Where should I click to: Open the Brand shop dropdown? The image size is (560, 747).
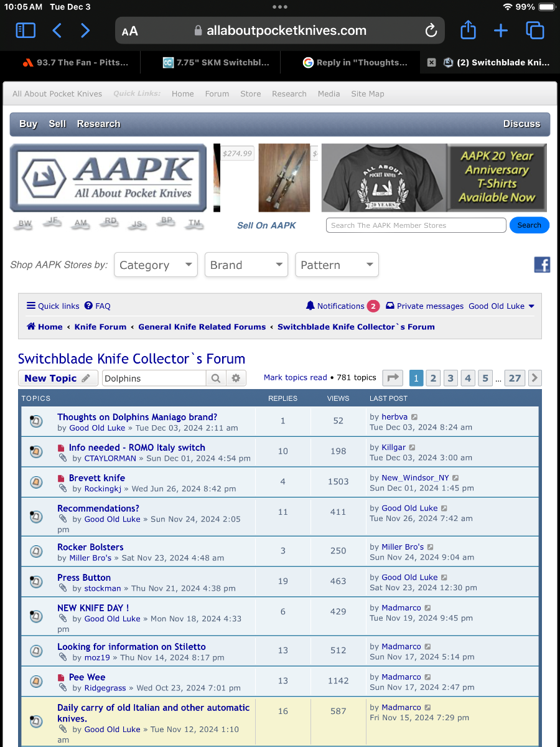(x=246, y=265)
